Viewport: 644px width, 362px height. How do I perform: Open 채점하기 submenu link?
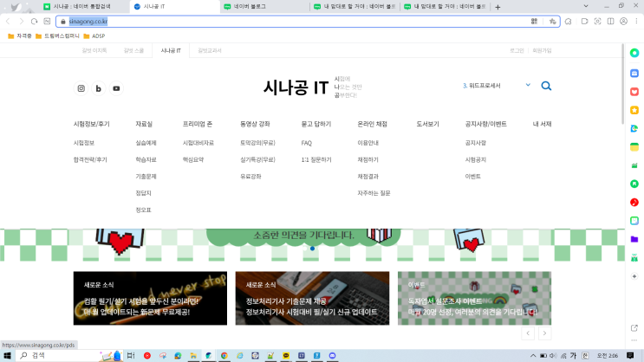[368, 159]
